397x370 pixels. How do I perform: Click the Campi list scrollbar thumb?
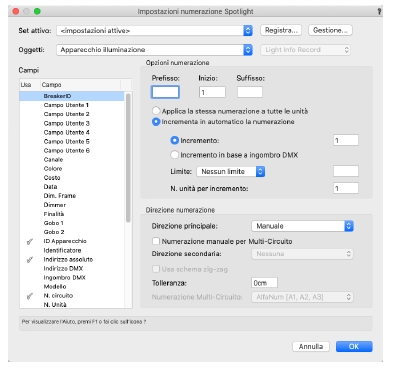coord(128,158)
